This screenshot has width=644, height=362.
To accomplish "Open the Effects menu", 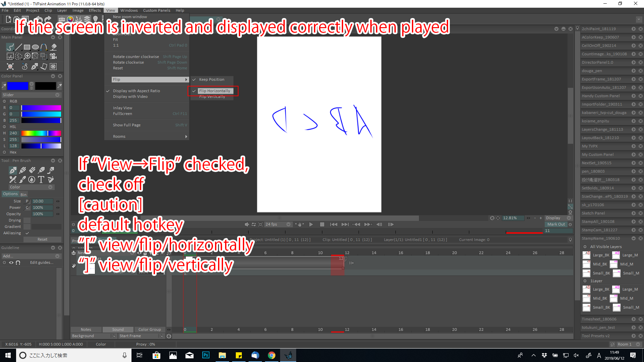I will pyautogui.click(x=95, y=10).
